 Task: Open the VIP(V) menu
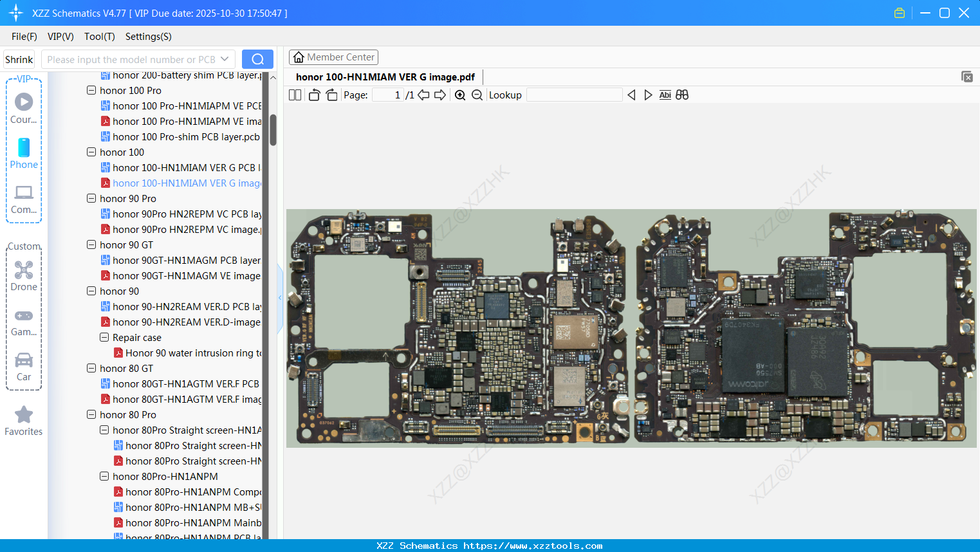[x=60, y=37]
